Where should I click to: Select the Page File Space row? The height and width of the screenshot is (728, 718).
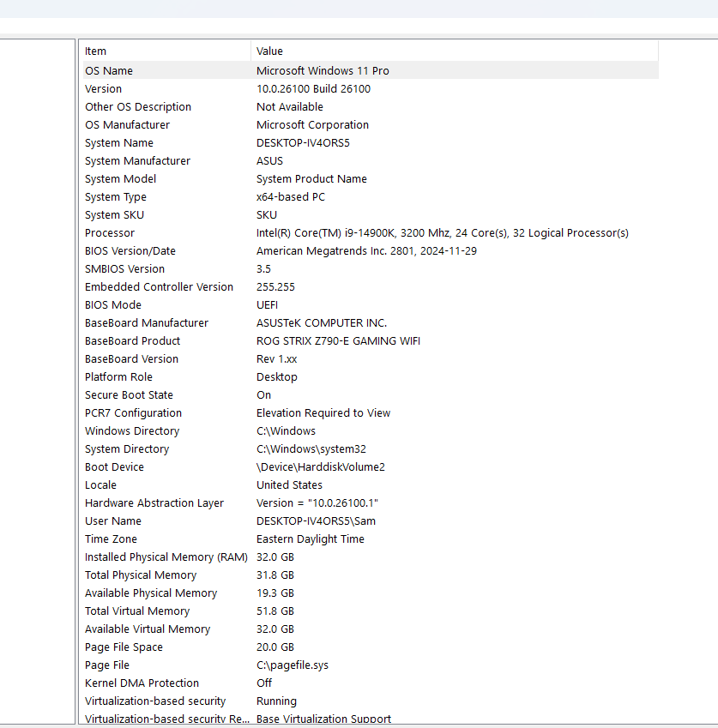click(371, 647)
